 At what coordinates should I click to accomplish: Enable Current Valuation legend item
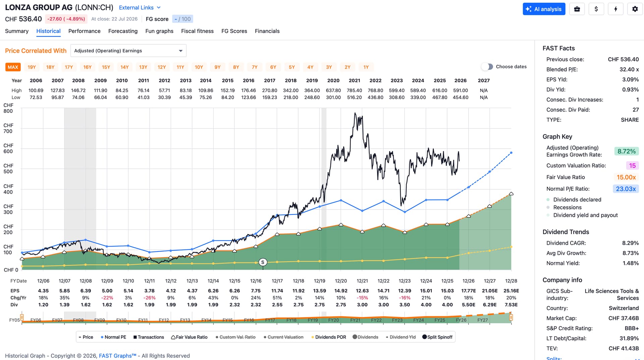pos(283,337)
